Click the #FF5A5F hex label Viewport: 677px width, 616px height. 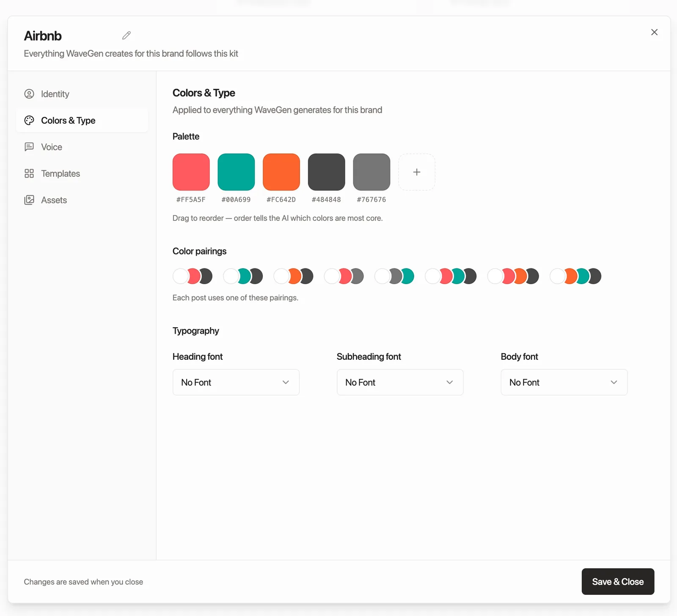click(191, 200)
